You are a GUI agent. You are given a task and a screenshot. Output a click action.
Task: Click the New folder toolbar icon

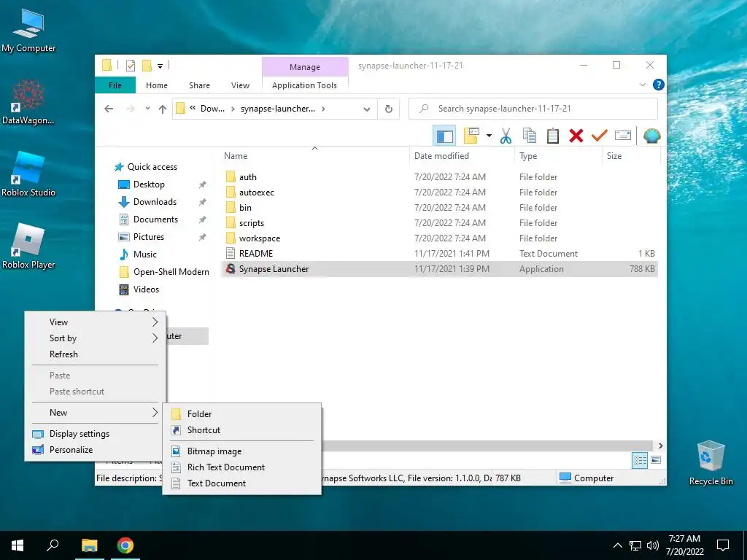[471, 136]
